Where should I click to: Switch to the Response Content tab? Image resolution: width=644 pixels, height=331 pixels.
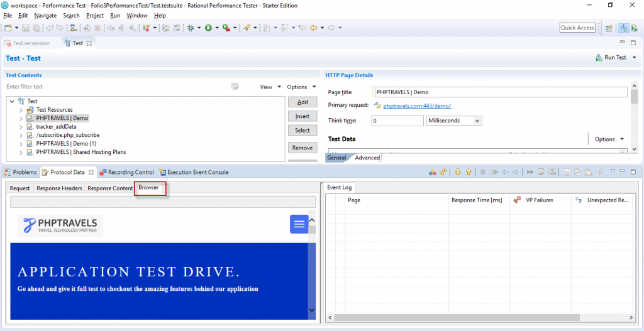tap(110, 188)
